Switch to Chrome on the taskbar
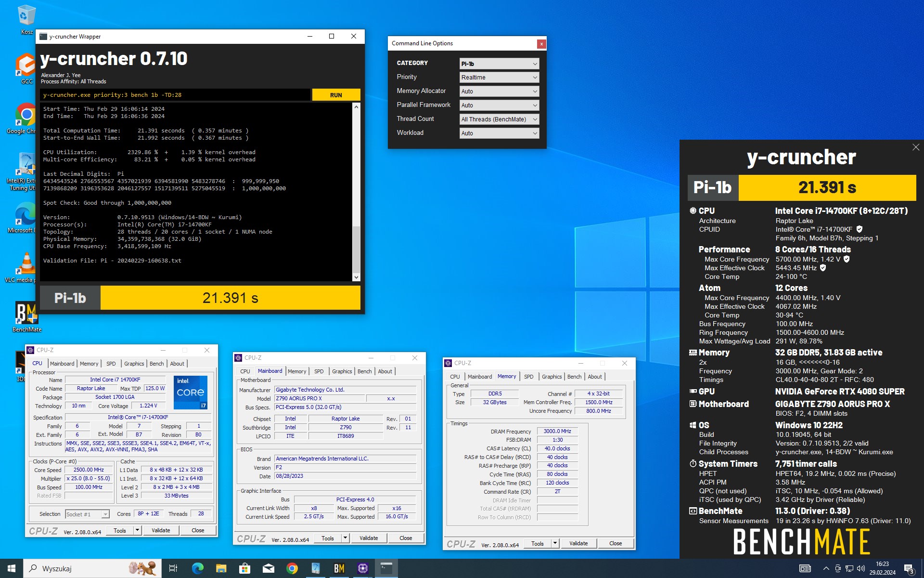The width and height of the screenshot is (924, 578). coord(292,568)
